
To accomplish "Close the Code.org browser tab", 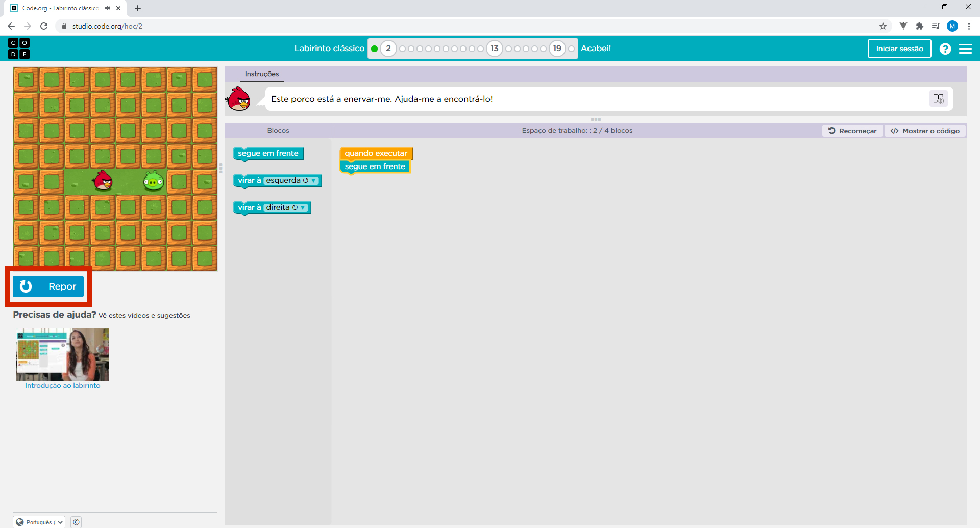I will click(118, 8).
